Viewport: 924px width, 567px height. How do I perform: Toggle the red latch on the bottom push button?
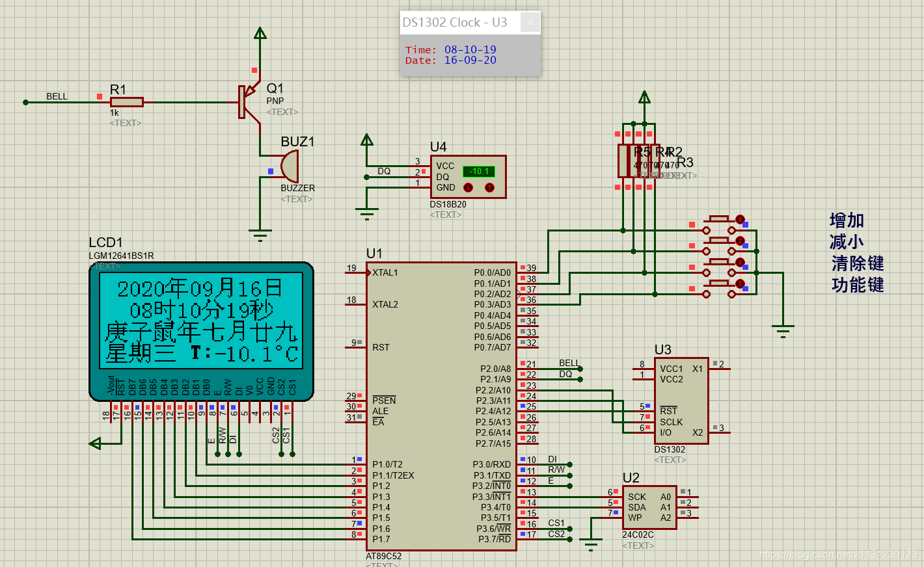[x=740, y=284]
